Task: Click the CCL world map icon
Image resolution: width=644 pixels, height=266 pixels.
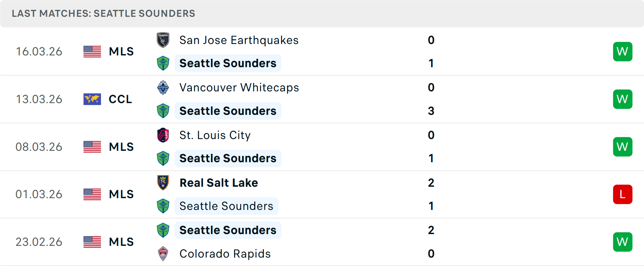Action: coord(92,99)
